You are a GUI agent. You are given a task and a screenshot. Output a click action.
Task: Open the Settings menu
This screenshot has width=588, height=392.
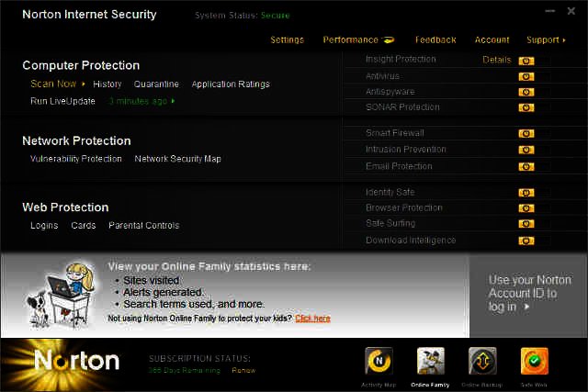(x=288, y=39)
